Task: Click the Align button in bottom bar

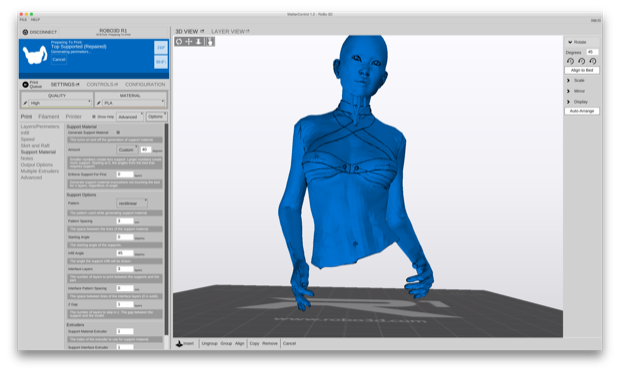Action: 240,344
